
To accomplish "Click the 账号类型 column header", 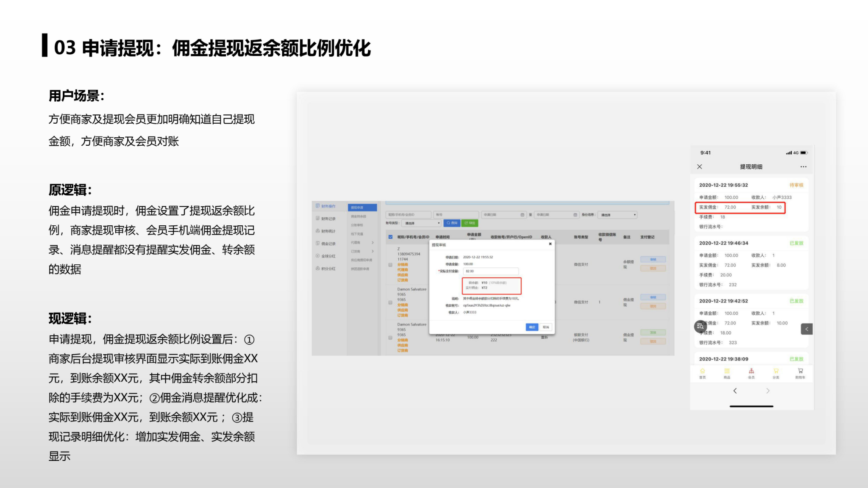I will pos(581,237).
